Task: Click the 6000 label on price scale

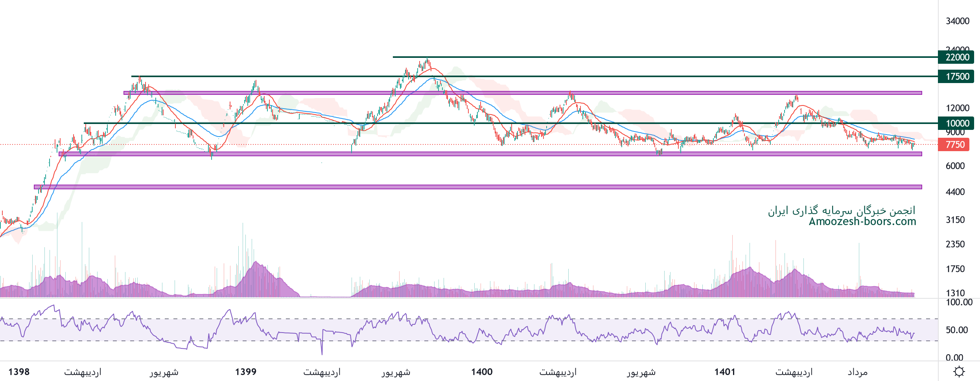Action: pos(955,166)
